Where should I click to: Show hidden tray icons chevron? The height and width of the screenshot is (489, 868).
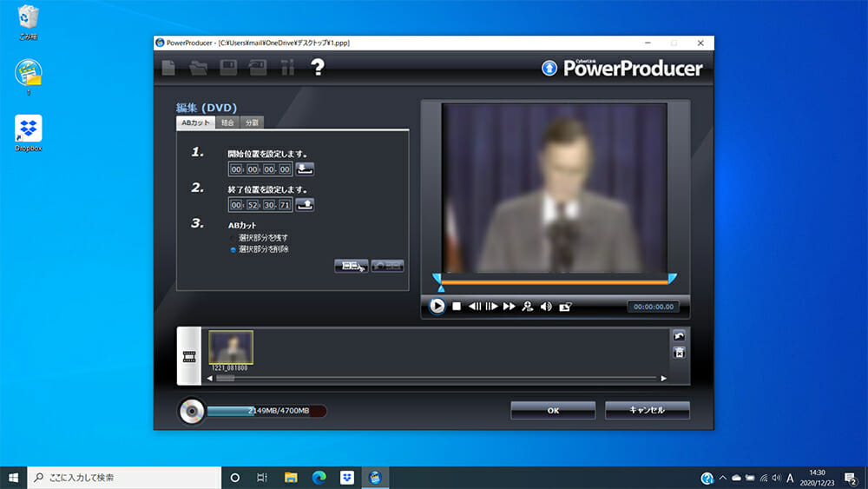(x=722, y=478)
